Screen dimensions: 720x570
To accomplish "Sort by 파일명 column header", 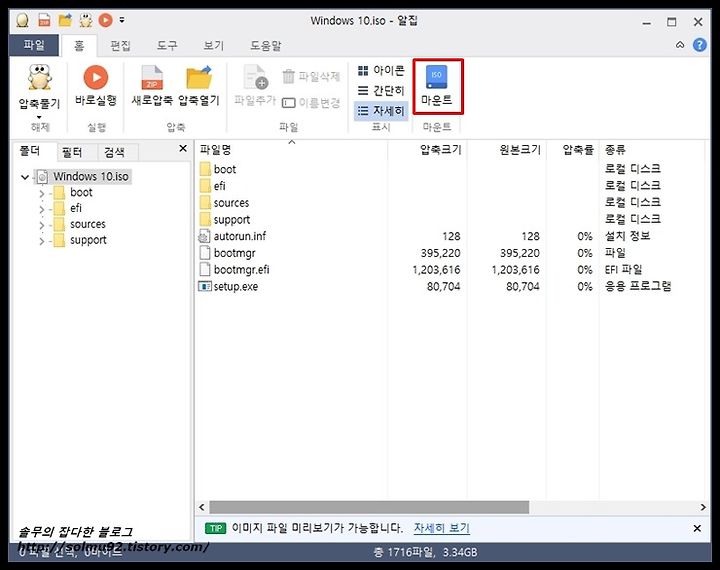I will pyautogui.click(x=292, y=150).
